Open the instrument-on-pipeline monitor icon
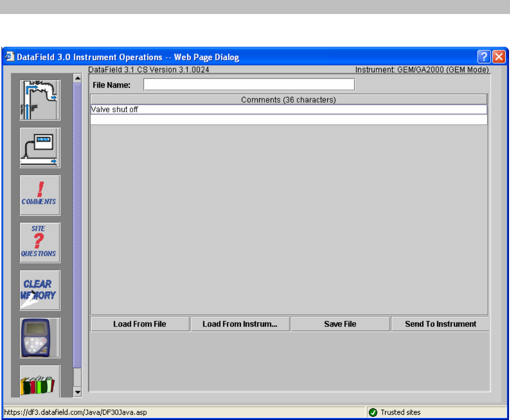Image resolution: width=510 pixels, height=420 pixels. click(40, 148)
